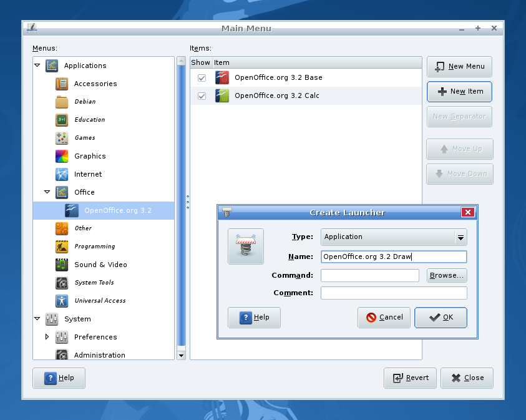
Task: Uncheck Show for OpenOffice.org 3.2 Base
Action: click(x=202, y=78)
